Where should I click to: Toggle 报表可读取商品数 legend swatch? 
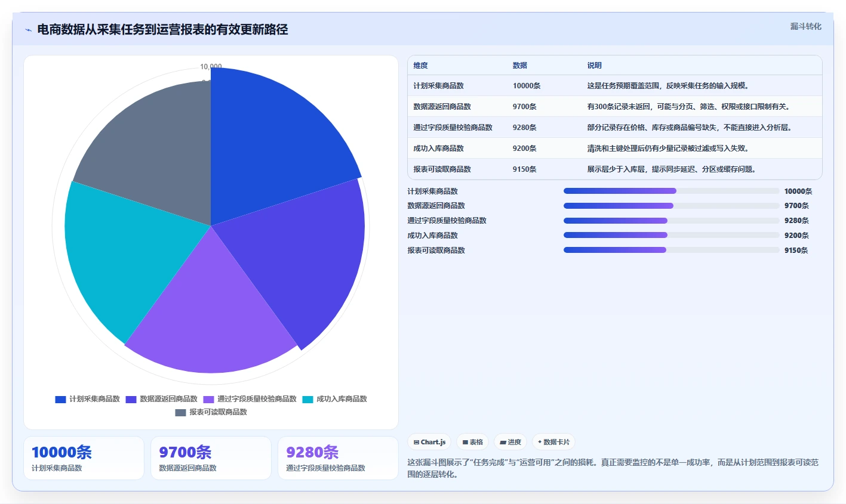(180, 413)
